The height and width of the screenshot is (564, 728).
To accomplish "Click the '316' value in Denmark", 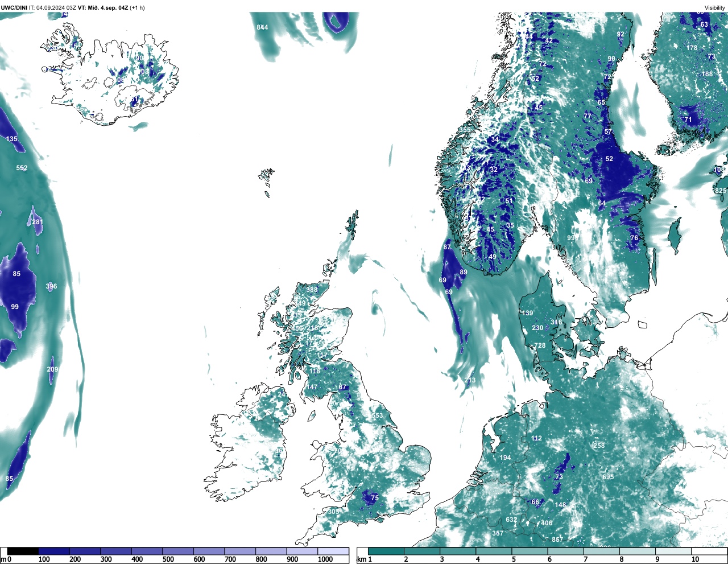I will 556,322.
